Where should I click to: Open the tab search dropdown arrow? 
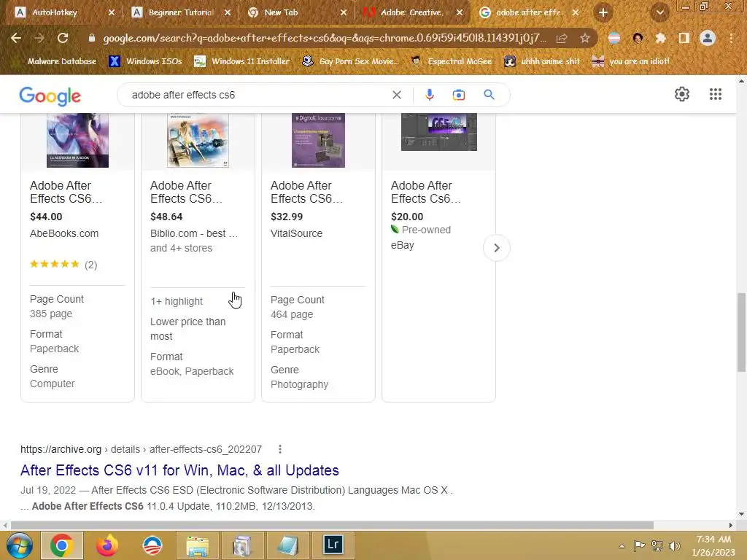[659, 13]
